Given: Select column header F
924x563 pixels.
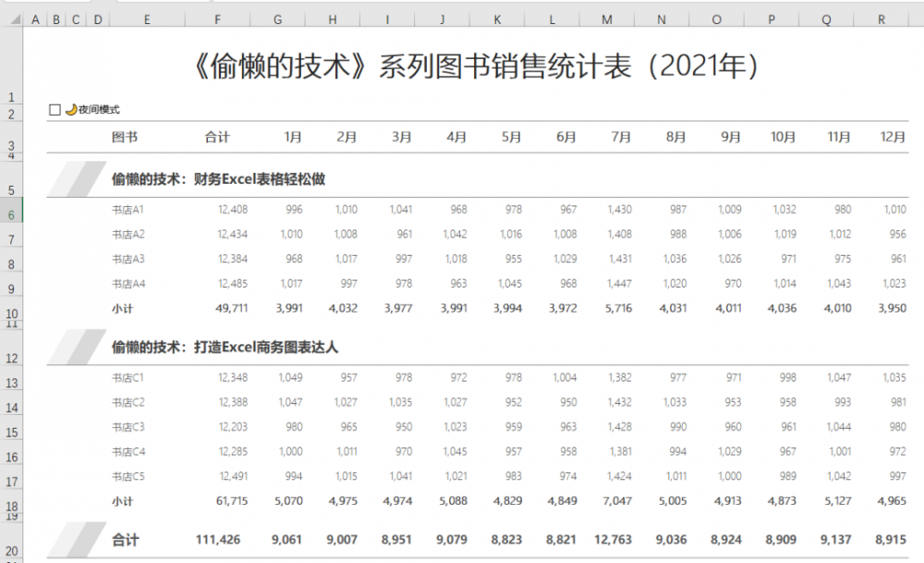Looking at the screenshot, I should 217,19.
